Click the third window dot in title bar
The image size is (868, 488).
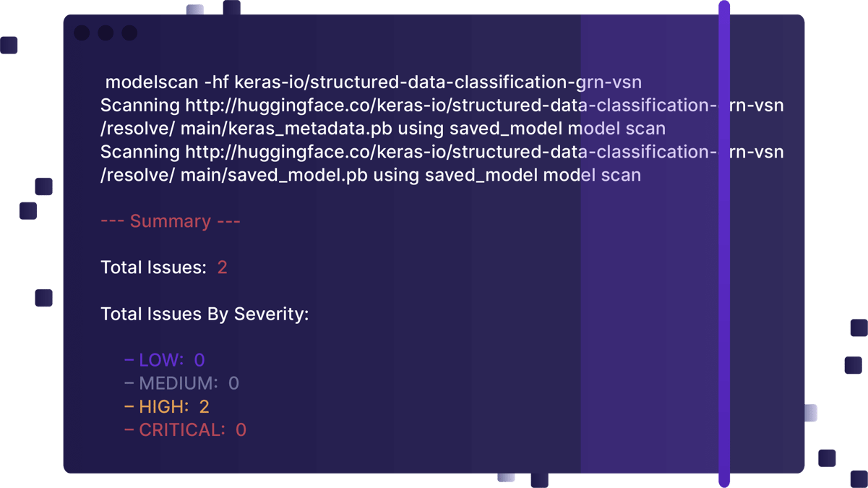[x=129, y=33]
